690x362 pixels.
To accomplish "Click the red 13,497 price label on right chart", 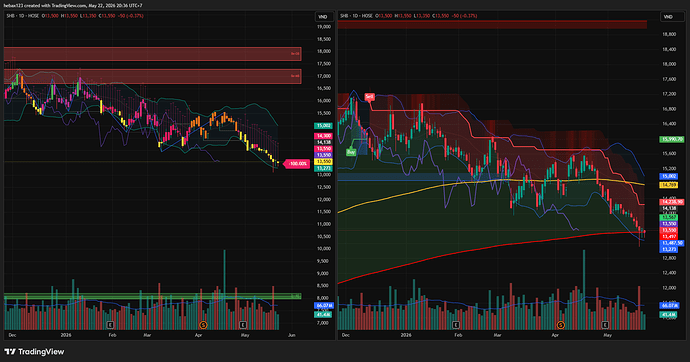I will [668, 237].
